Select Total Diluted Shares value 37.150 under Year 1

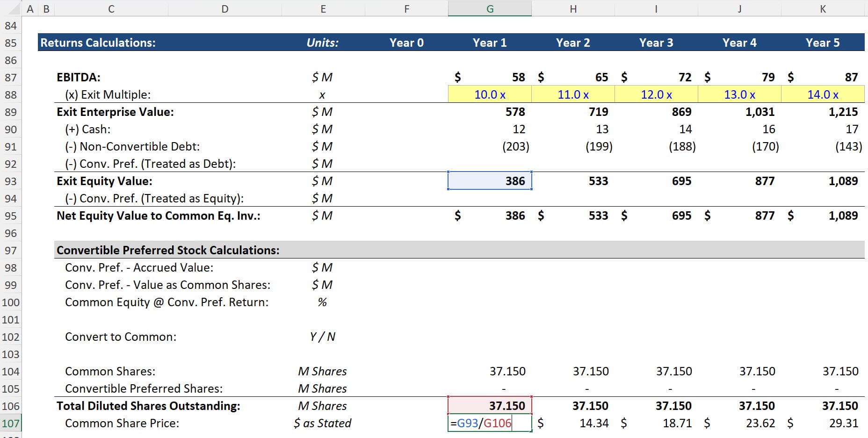point(489,406)
